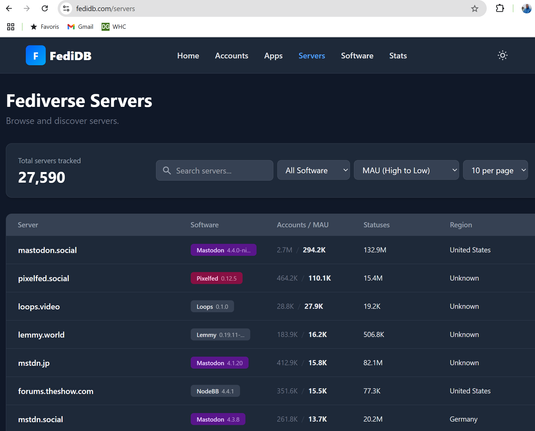Focus the address bar URL fedidb.com/servers
Screen dimensions: 535x431
[105, 9]
